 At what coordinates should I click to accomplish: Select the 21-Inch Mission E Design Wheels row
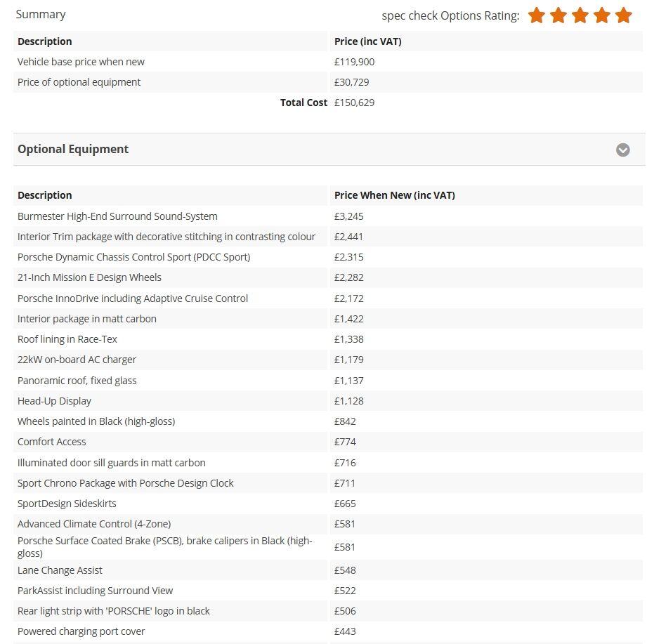pos(89,277)
